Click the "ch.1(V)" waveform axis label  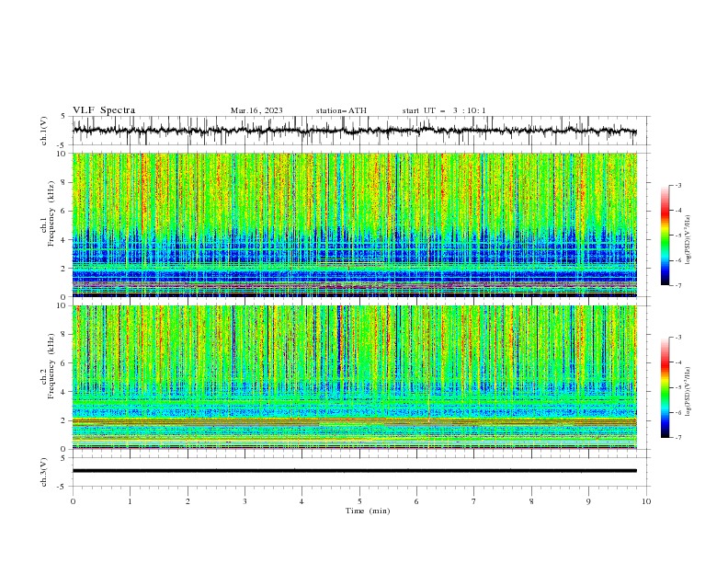44,131
